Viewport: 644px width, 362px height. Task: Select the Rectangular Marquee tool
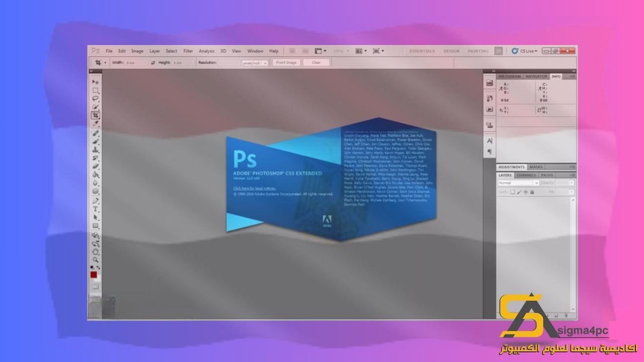coord(96,89)
